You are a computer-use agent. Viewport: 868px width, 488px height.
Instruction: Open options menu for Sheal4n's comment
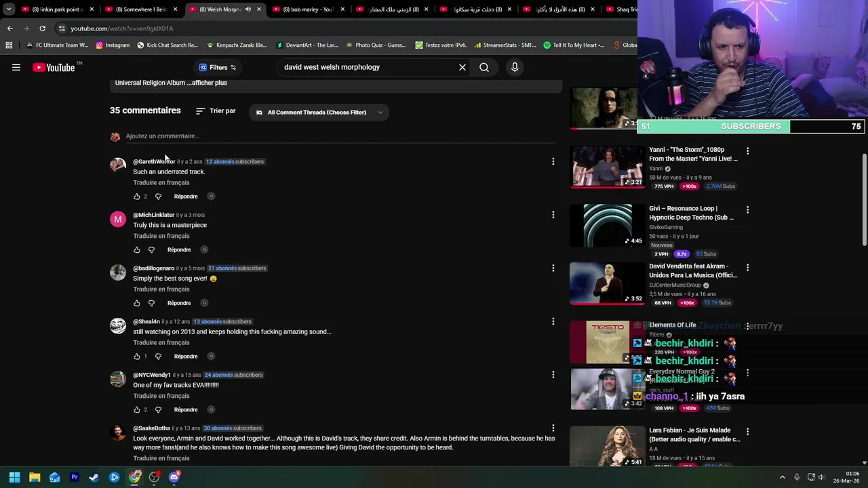click(553, 321)
